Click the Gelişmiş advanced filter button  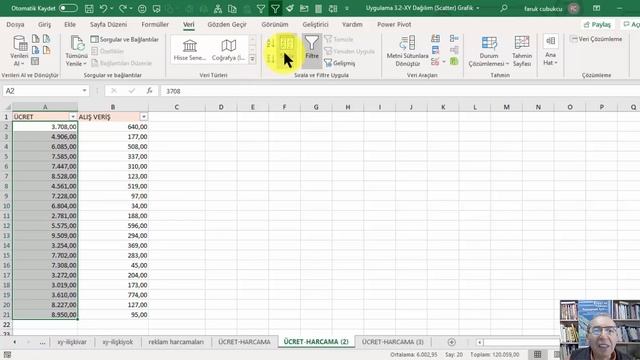point(340,63)
